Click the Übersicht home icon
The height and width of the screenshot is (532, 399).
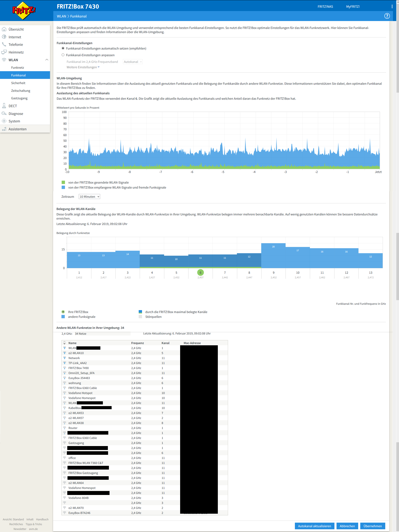pyautogui.click(x=4, y=29)
